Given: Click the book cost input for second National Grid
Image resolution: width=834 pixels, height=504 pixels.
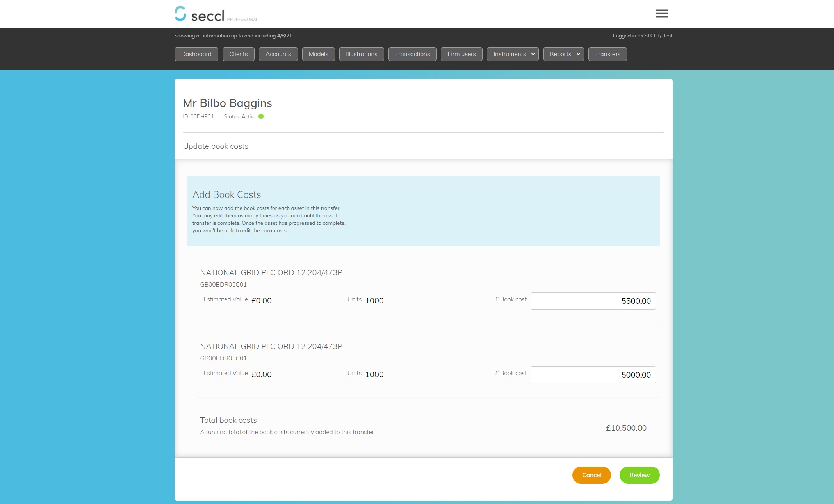Looking at the screenshot, I should (593, 374).
